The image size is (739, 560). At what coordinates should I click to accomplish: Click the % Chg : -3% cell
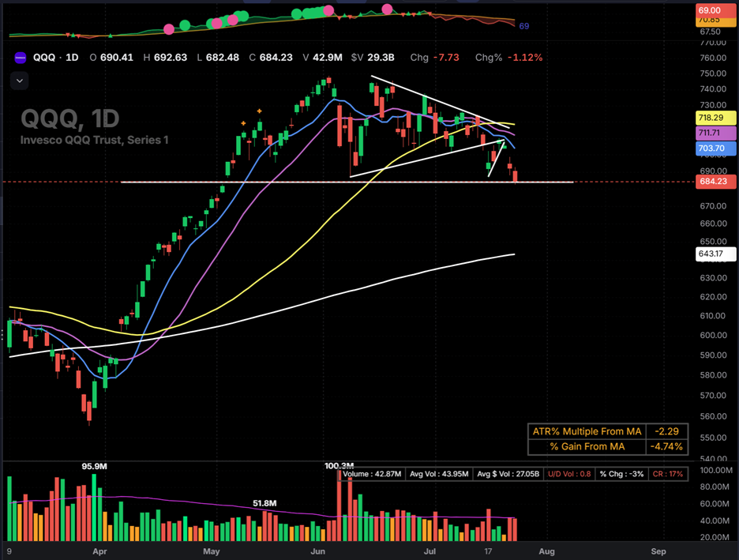(x=621, y=474)
